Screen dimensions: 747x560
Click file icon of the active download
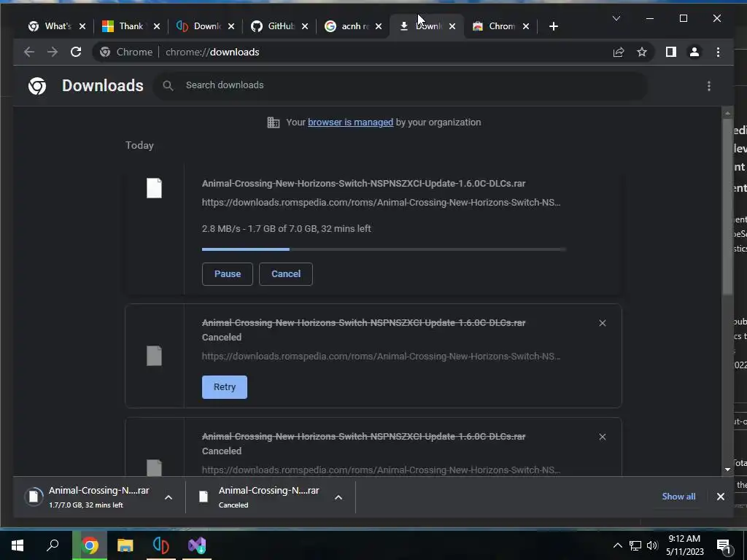pos(154,188)
